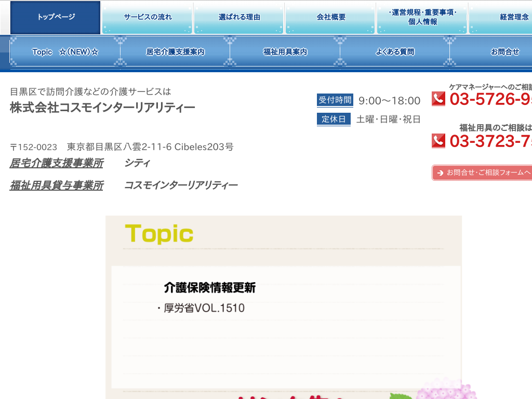This screenshot has height=399, width=532.
Task: Click italic コスモインターリアリティー office name
Action: coord(181,185)
